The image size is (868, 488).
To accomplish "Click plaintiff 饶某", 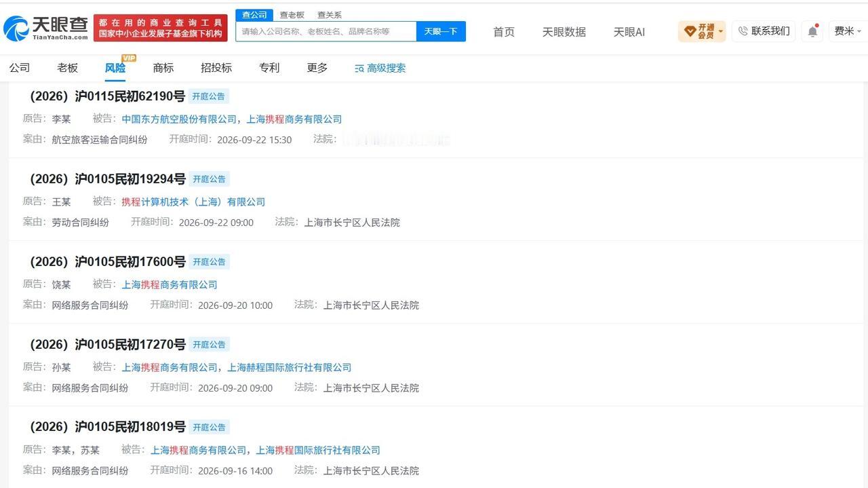I will point(61,285).
